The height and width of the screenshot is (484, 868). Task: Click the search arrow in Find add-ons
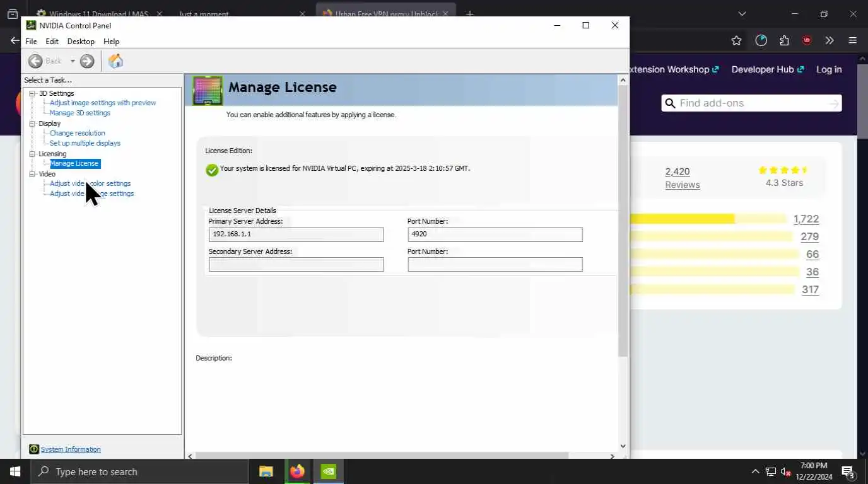click(x=834, y=103)
